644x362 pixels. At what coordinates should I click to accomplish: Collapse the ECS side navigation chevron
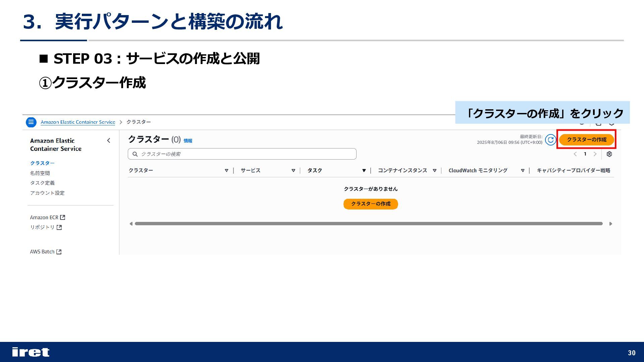(x=108, y=140)
